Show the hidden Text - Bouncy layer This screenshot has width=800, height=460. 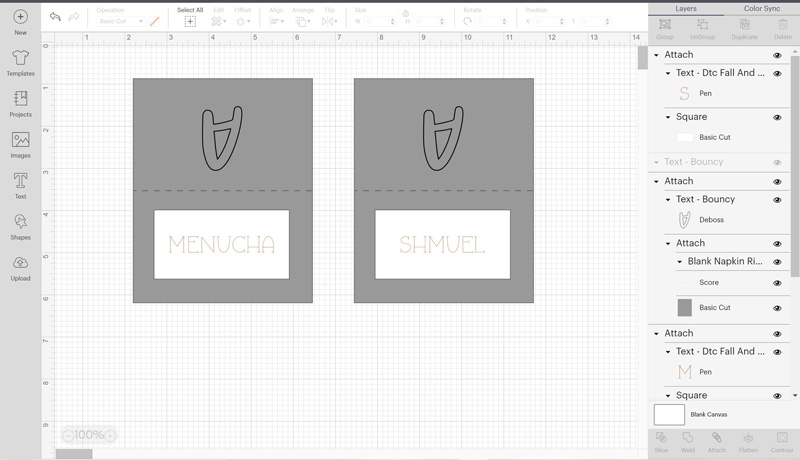click(777, 162)
